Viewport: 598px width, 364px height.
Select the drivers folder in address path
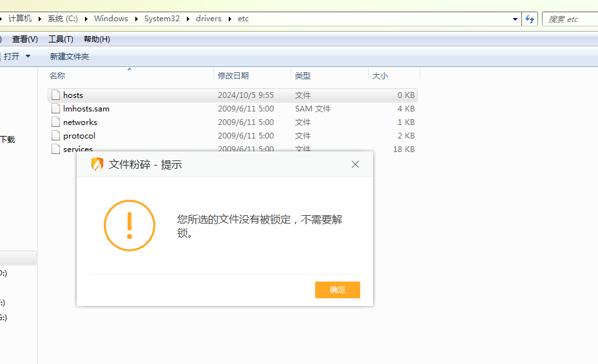[x=209, y=19]
